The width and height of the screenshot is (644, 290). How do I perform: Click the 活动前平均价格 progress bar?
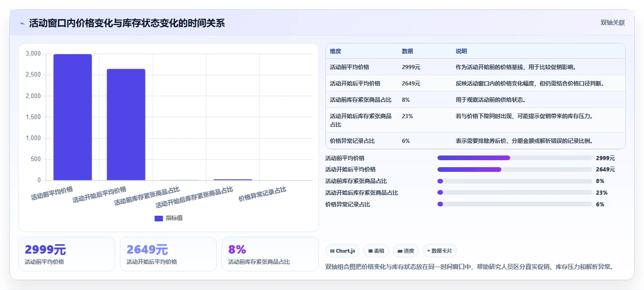pyautogui.click(x=515, y=158)
